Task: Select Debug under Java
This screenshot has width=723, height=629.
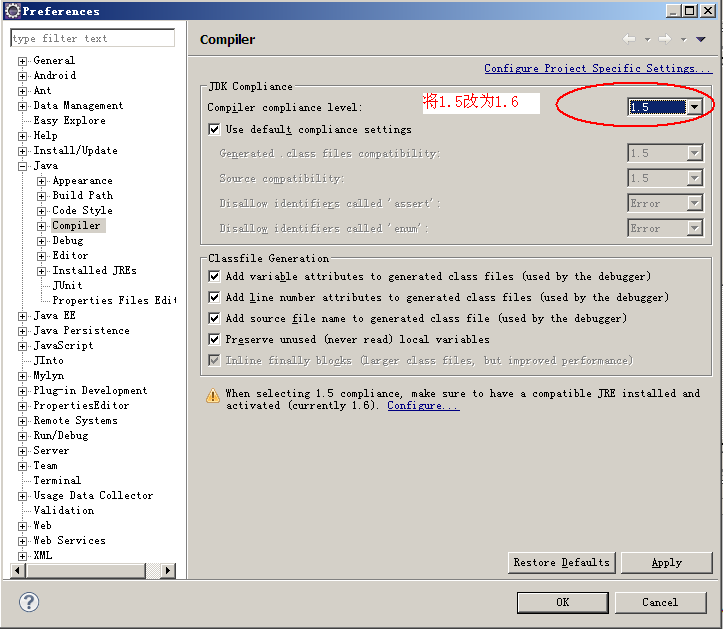Action: (68, 240)
